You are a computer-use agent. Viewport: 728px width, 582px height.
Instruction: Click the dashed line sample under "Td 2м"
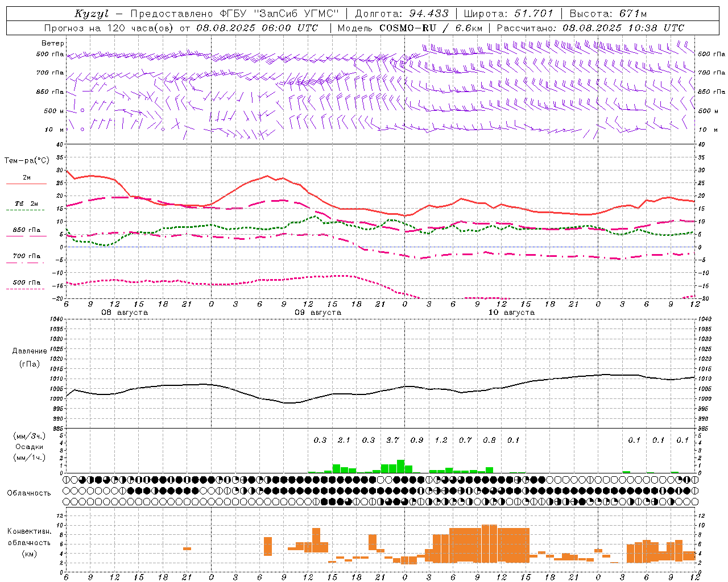pos(26,210)
